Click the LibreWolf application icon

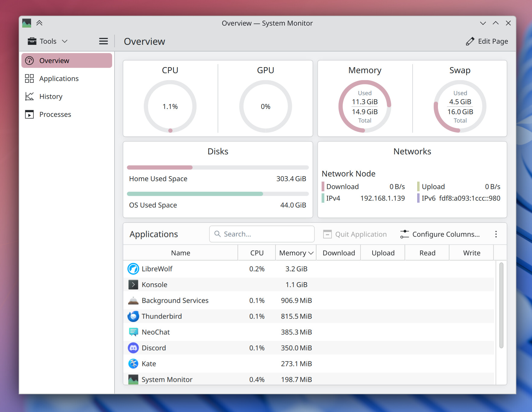pyautogui.click(x=133, y=269)
